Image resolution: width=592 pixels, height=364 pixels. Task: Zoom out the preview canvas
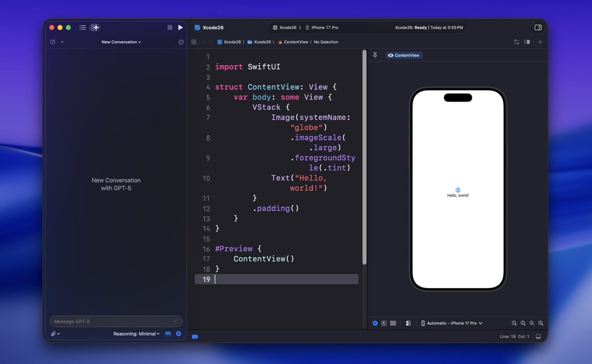(x=514, y=323)
